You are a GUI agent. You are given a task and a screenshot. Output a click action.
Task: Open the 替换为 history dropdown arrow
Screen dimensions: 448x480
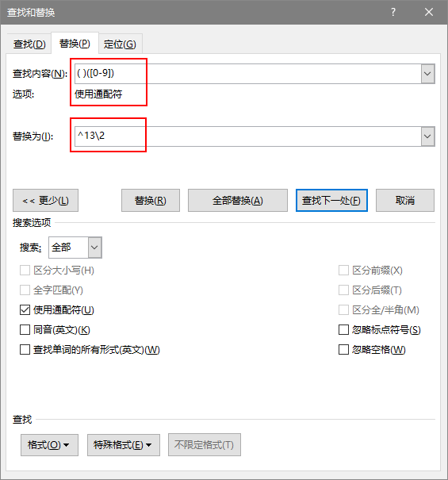(x=427, y=136)
